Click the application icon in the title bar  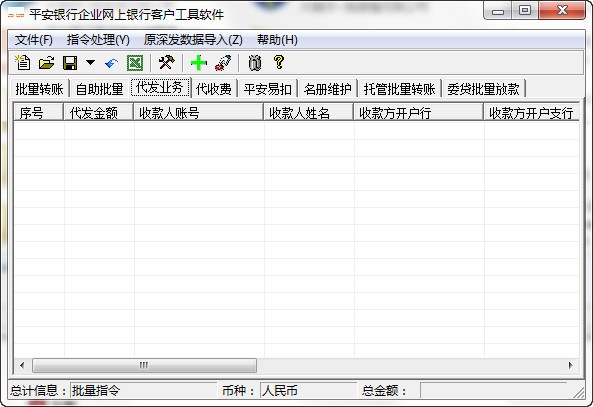[x=16, y=15]
